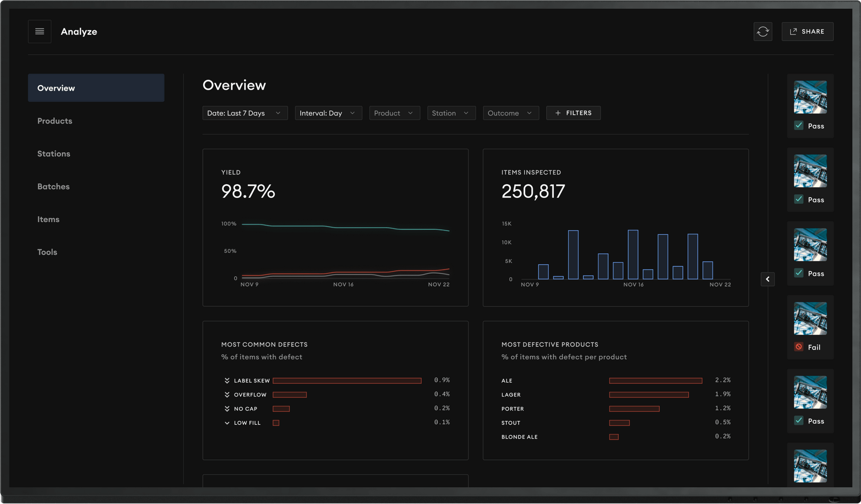Click the refresh data icon

coord(762,31)
